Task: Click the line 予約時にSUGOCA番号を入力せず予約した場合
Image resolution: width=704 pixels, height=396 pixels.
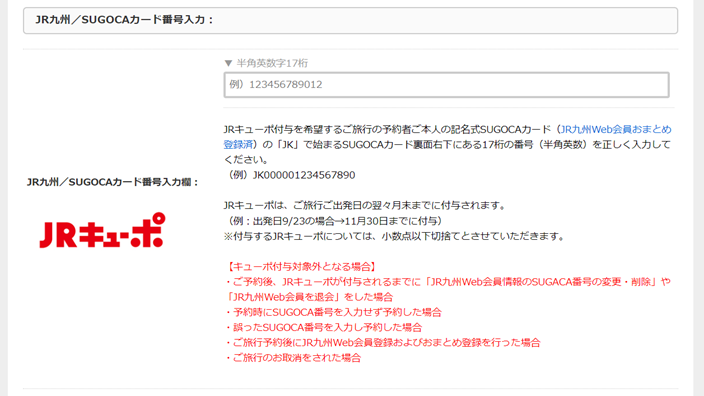Action: 333,312
